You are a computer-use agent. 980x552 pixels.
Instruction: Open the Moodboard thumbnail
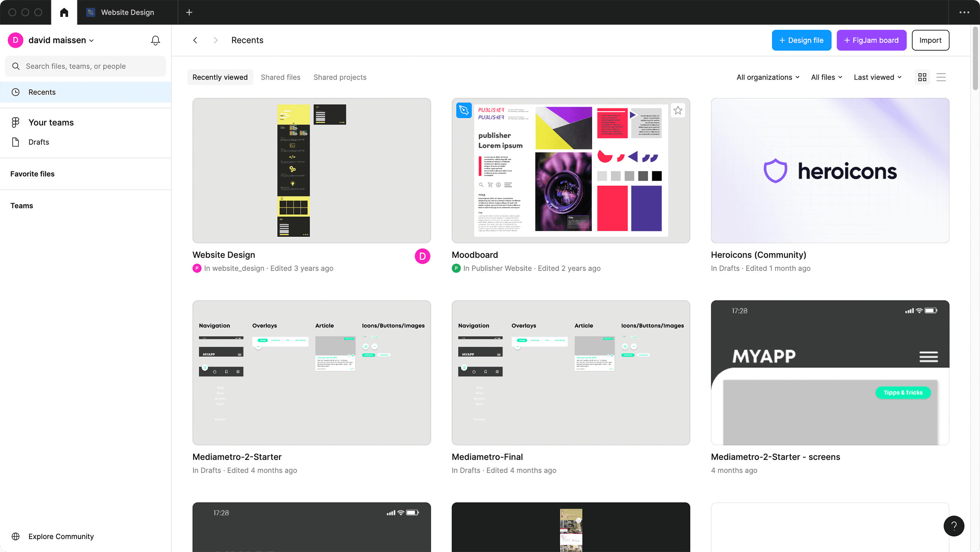coord(571,171)
